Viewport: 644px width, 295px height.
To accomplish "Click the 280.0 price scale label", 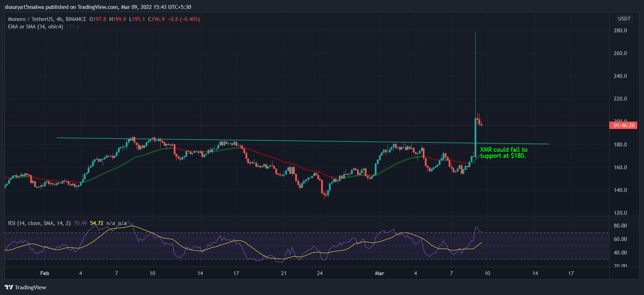I will click(x=620, y=31).
